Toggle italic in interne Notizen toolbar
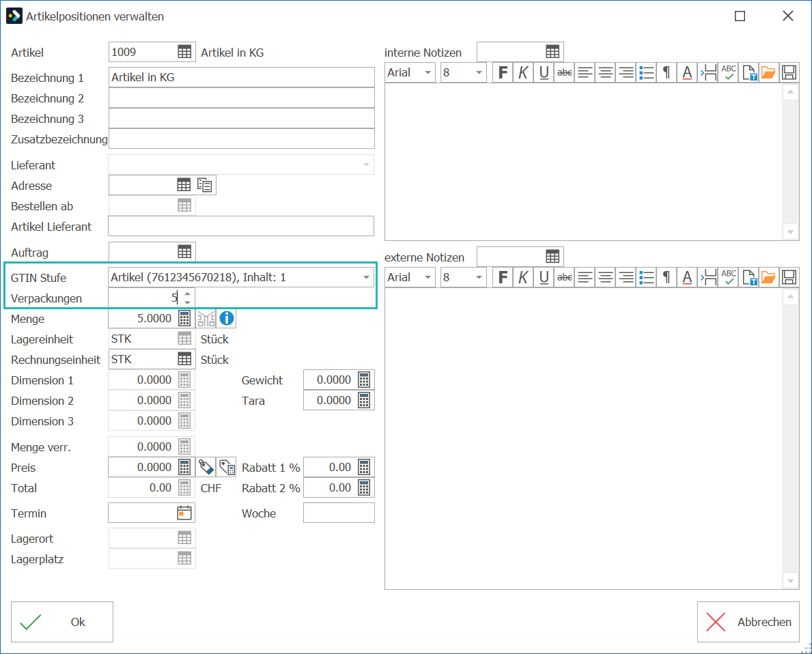 click(523, 72)
